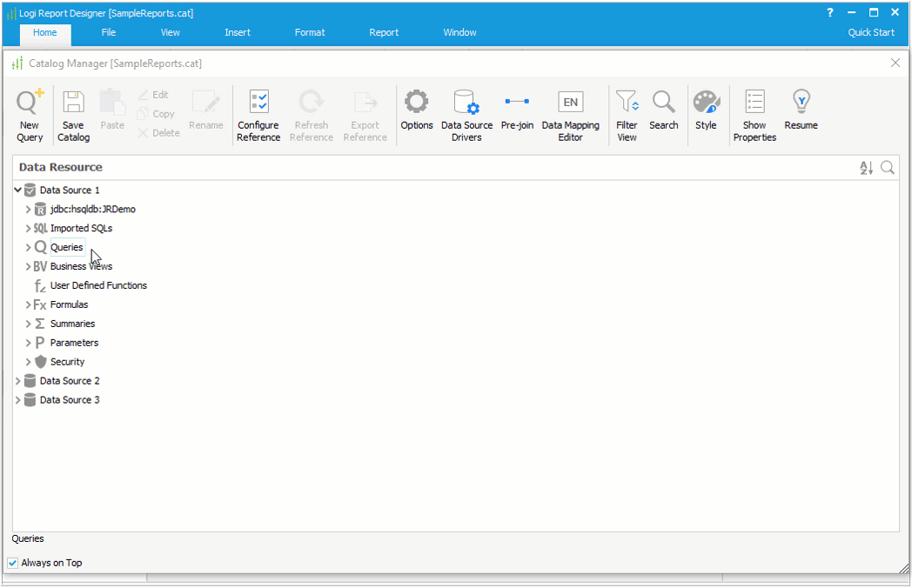
Task: Create a New Query
Action: click(29, 109)
